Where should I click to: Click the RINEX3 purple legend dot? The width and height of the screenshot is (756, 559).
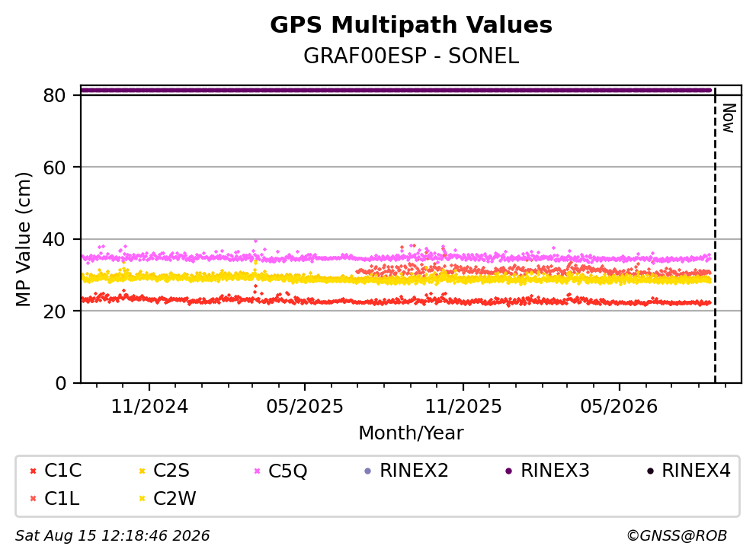click(508, 471)
